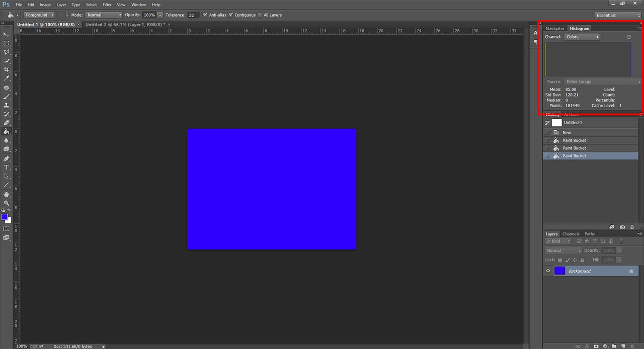
Task: Open the histogram Channel dropdown
Action: click(582, 37)
